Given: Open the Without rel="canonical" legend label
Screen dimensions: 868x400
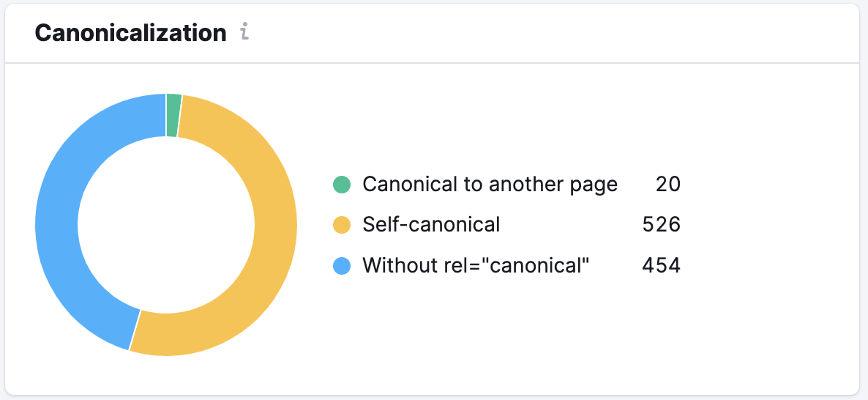Looking at the screenshot, I should click(x=476, y=265).
